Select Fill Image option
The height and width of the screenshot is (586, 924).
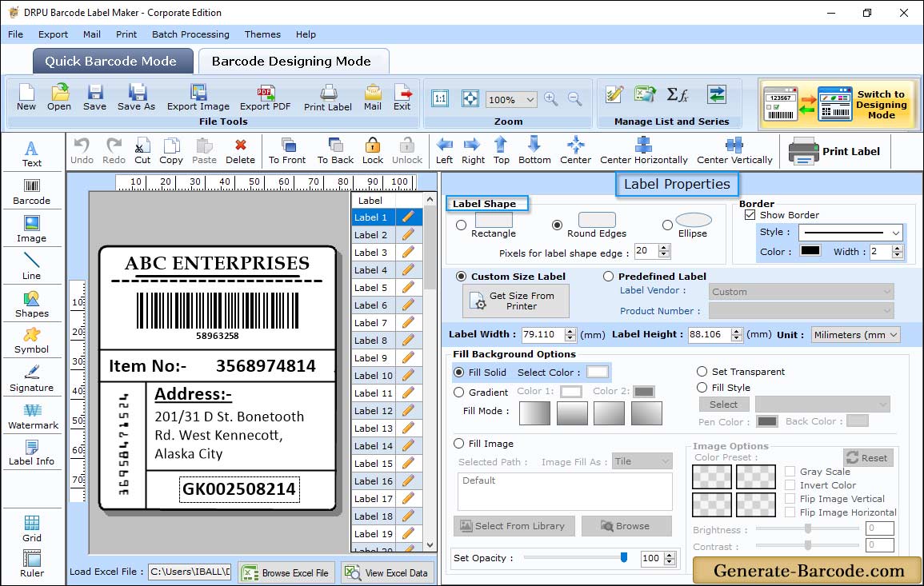click(459, 444)
